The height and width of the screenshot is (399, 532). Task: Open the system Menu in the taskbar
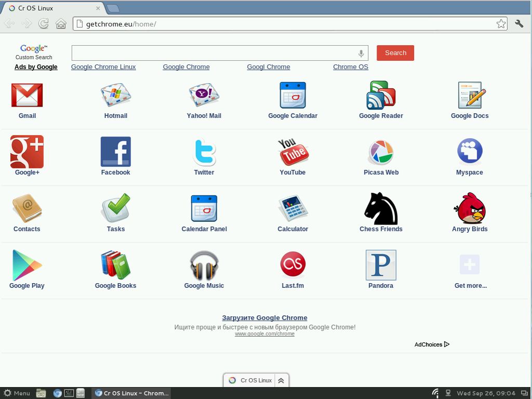pyautogui.click(x=17, y=393)
